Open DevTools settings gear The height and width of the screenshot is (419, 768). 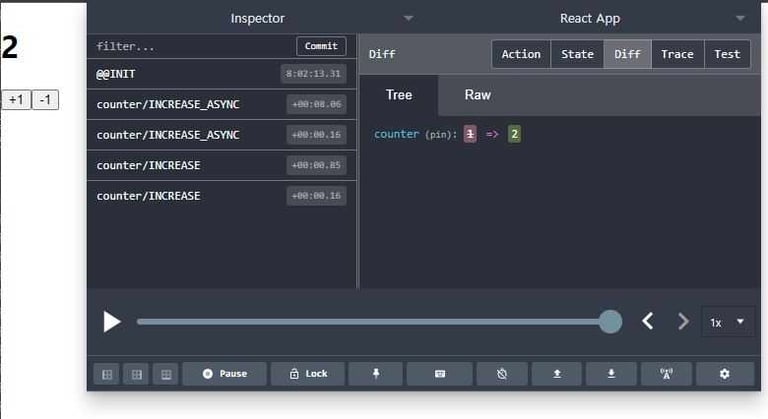(x=724, y=373)
